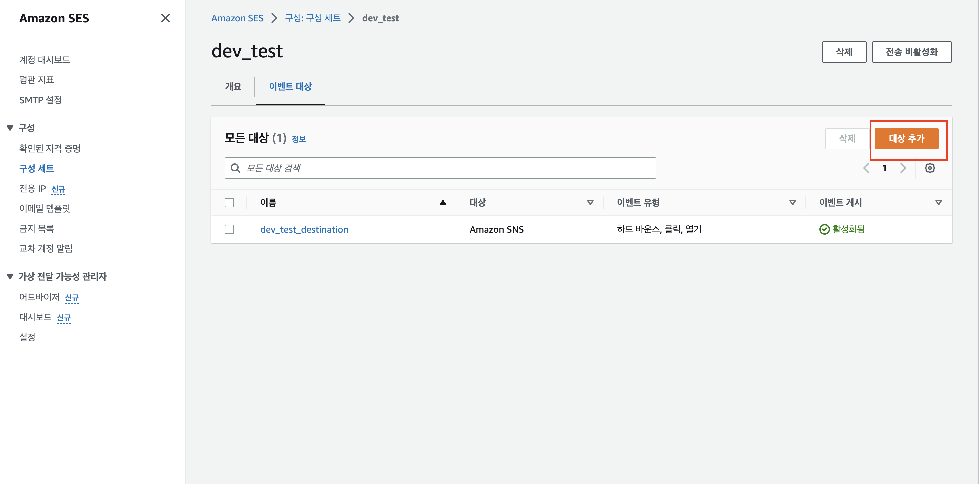Sort by 이름 ascending arrow
This screenshot has width=980, height=484.
442,203
